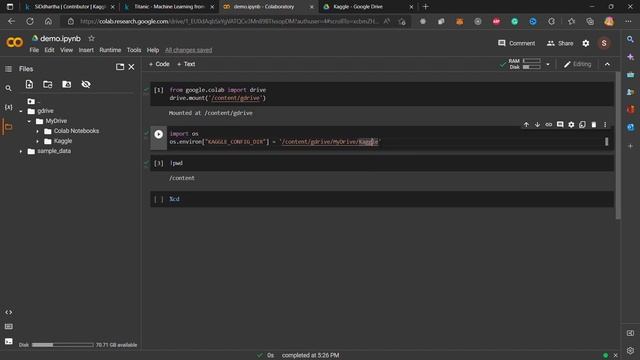Open a new browser tab
This screenshot has height=360, width=640.
[426, 7]
